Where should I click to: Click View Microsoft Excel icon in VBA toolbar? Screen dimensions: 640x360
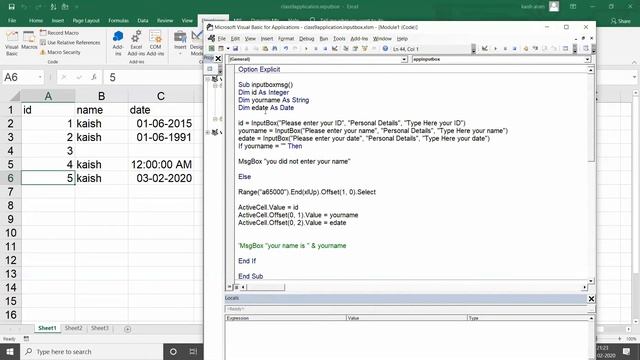211,49
